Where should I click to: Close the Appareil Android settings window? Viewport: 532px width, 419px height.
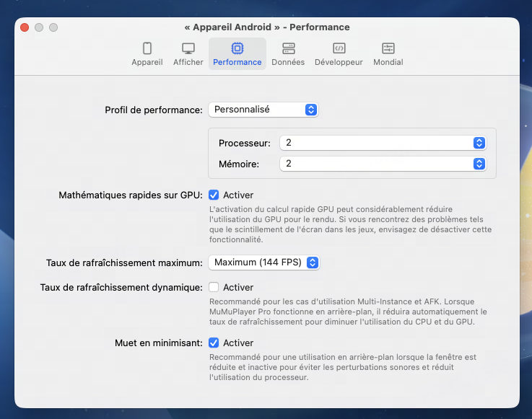(x=25, y=27)
